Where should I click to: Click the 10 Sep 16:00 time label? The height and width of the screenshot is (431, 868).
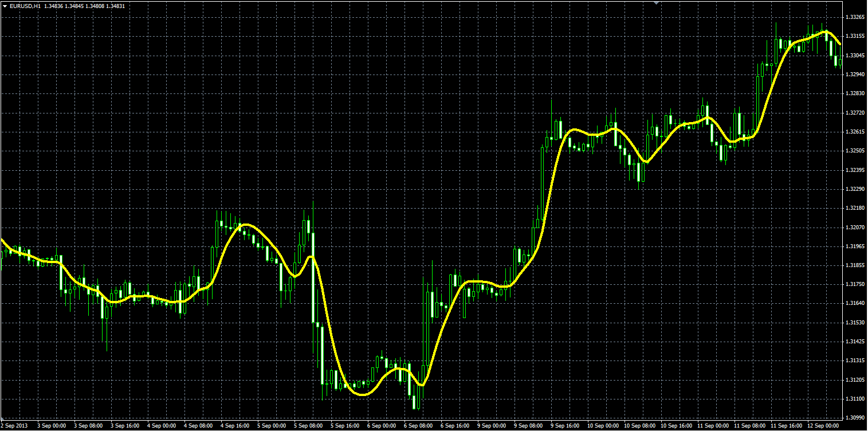click(675, 426)
